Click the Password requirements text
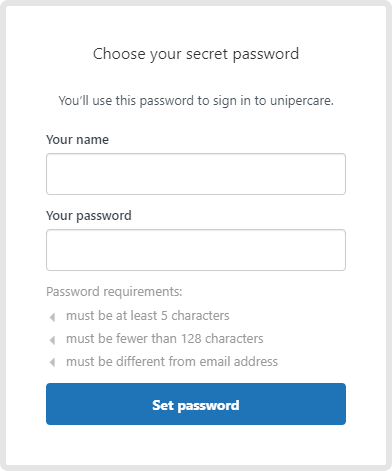The image size is (392, 471). (114, 292)
